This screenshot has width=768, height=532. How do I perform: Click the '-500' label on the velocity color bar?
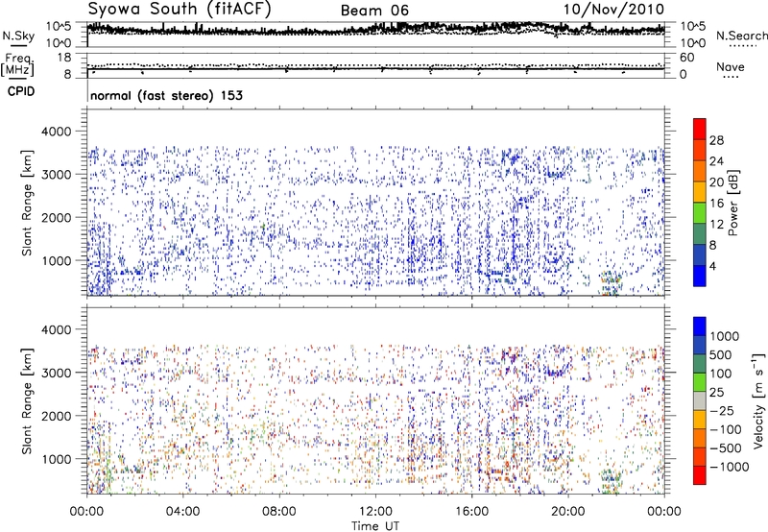[x=726, y=448]
